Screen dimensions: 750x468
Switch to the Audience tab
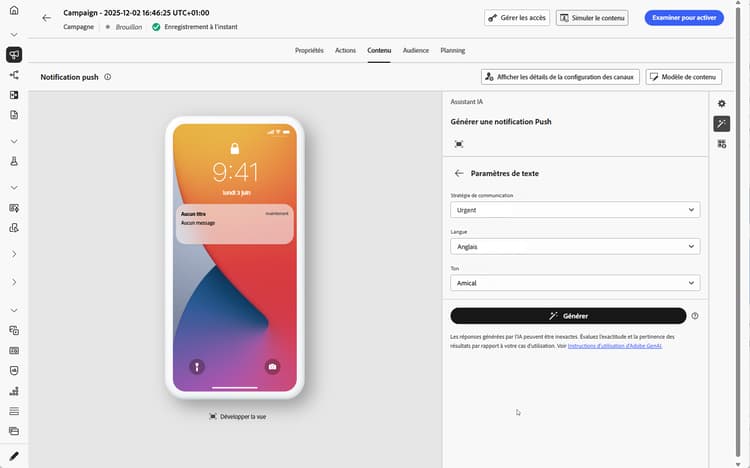416,50
